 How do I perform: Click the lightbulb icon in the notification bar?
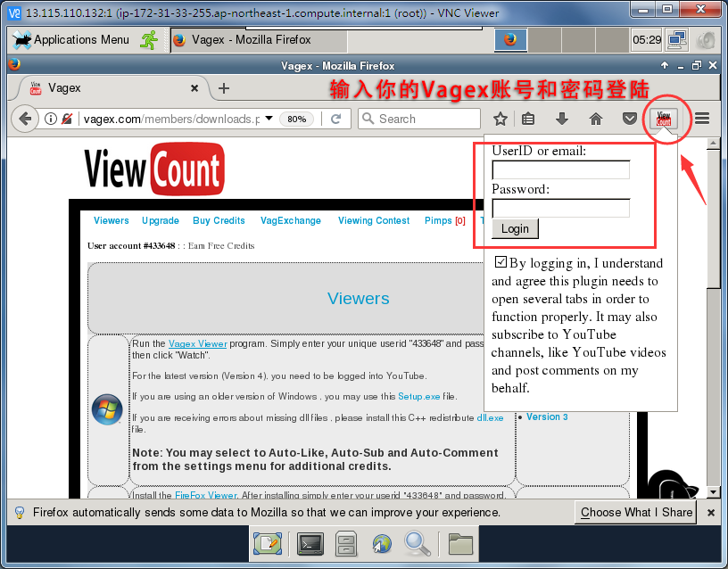point(20,513)
